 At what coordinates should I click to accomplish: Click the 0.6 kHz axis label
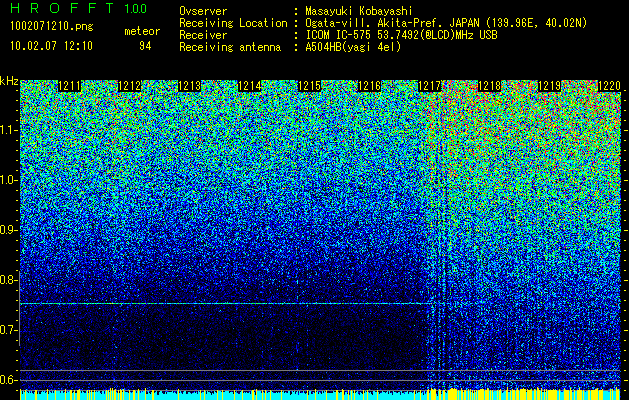click(x=8, y=380)
